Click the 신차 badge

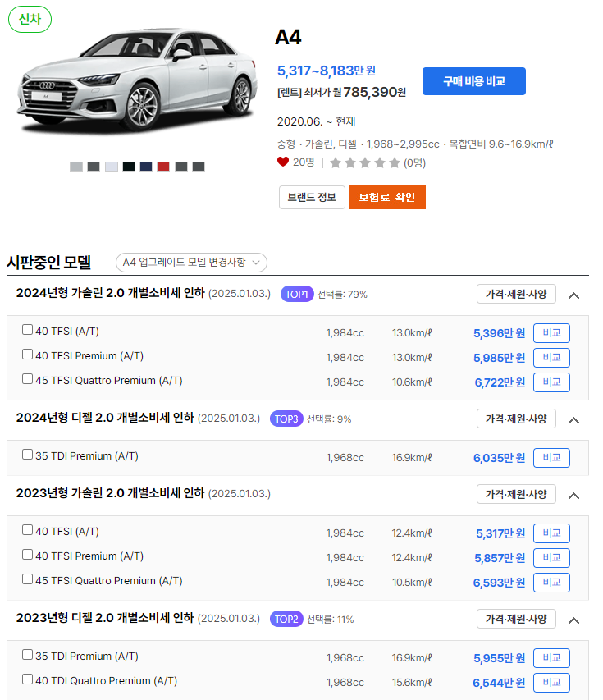pos(30,19)
